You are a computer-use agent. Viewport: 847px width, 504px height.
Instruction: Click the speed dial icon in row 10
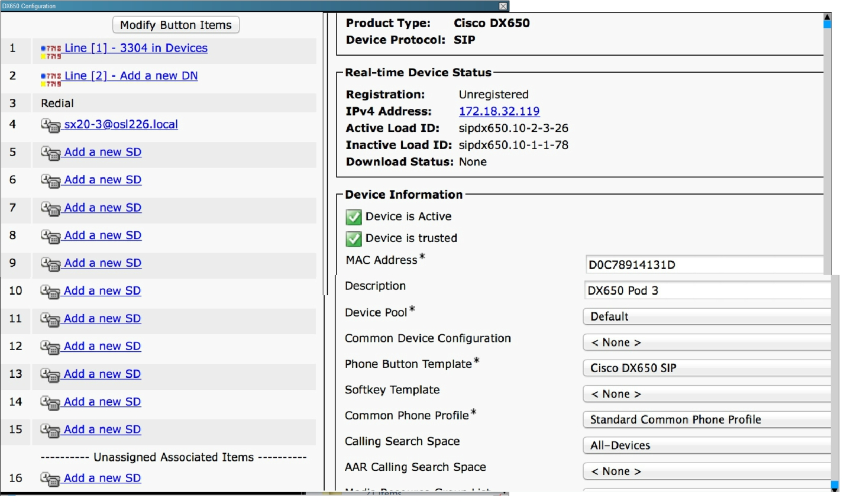pyautogui.click(x=50, y=292)
